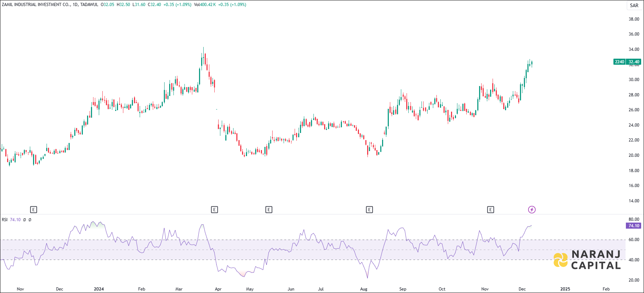Click the May label on time axis

coord(250,289)
